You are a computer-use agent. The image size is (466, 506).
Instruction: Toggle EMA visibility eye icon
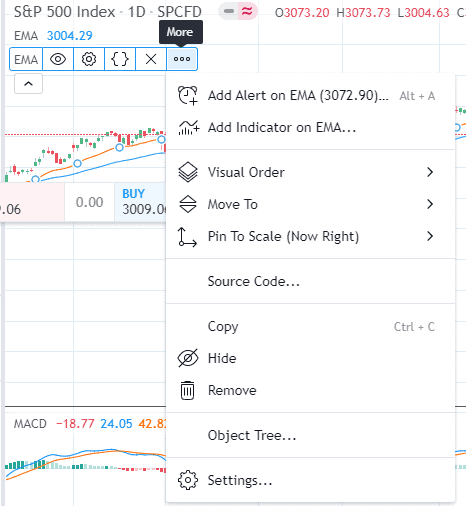coord(58,59)
